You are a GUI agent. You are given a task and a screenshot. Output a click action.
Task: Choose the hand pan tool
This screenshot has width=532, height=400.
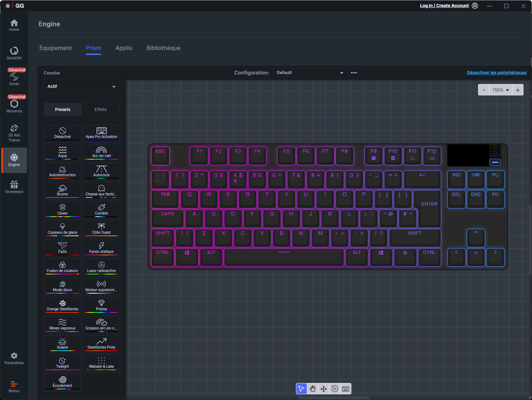pos(312,389)
